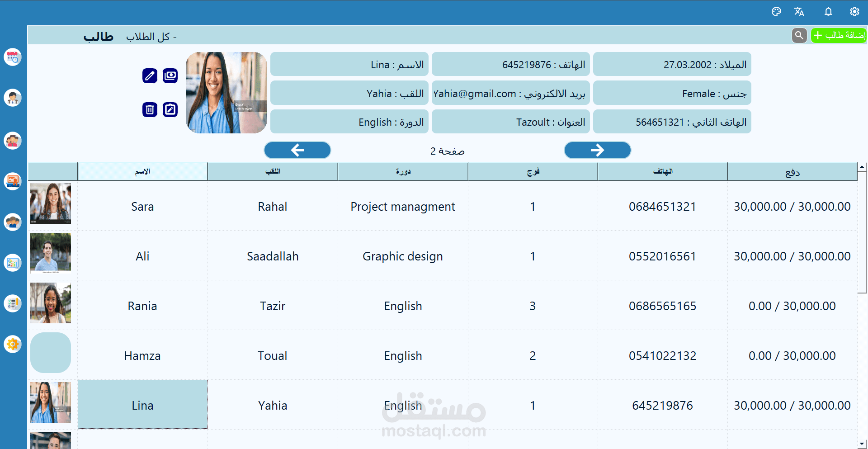Open the groups crowd sidebar icon
This screenshot has height=449, width=868.
tap(13, 222)
